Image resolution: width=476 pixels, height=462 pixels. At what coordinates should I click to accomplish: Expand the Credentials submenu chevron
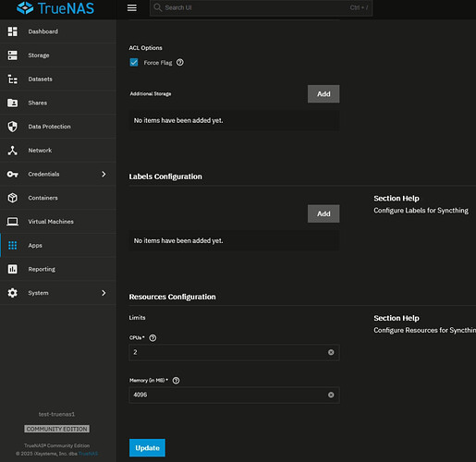(104, 174)
